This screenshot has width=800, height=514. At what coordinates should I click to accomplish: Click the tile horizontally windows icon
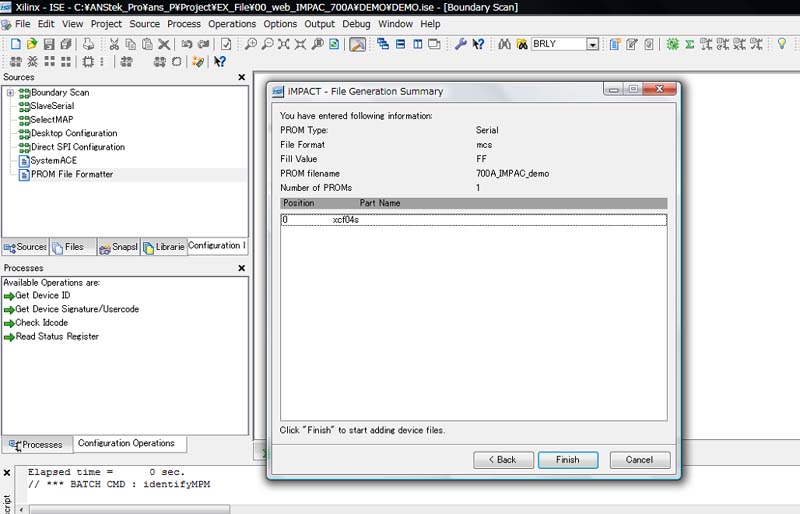coord(401,44)
